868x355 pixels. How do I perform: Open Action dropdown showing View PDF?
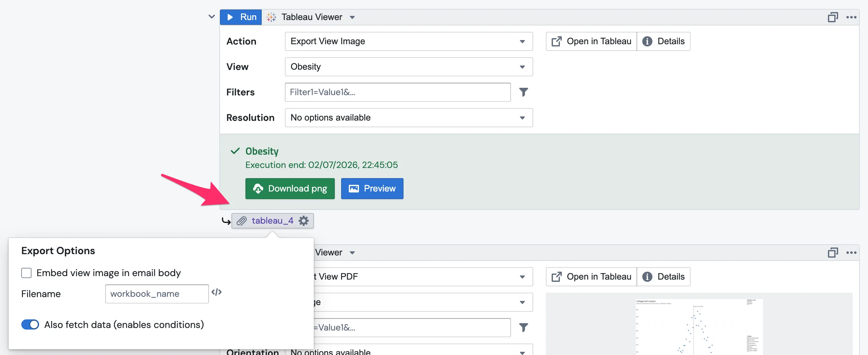[423, 276]
